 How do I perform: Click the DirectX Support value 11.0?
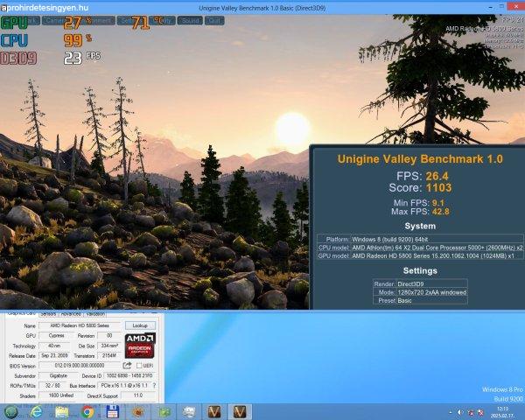click(x=138, y=395)
